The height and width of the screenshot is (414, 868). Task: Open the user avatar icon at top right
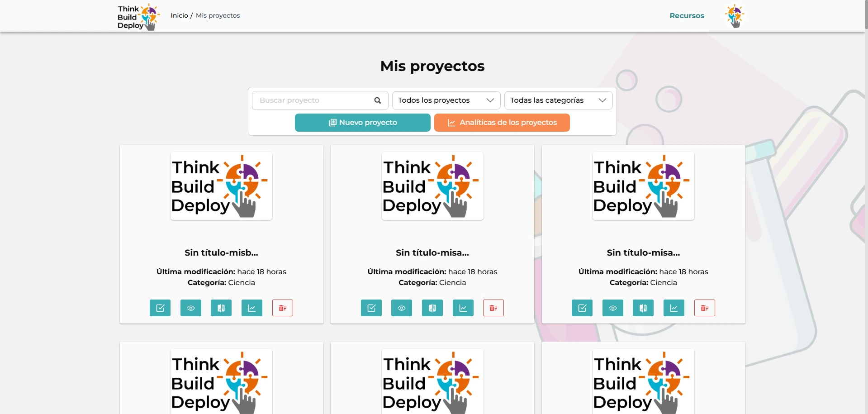pos(734,15)
